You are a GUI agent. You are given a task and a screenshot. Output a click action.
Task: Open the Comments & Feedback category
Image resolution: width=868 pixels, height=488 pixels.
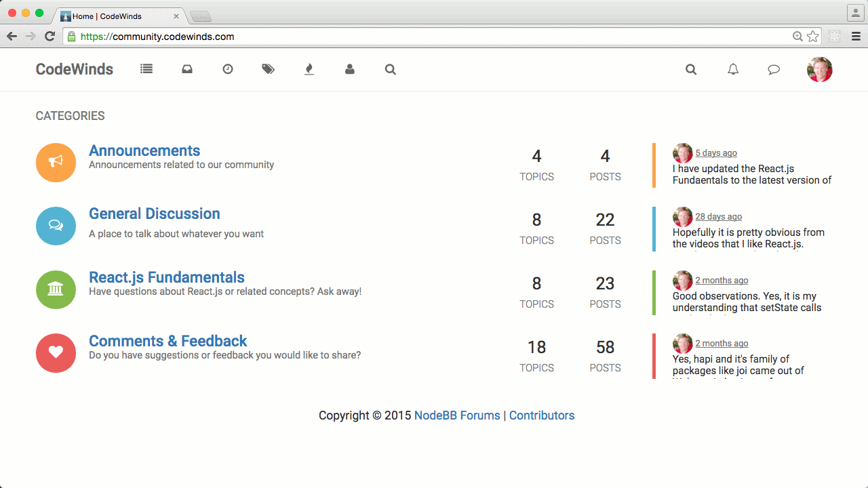(168, 341)
